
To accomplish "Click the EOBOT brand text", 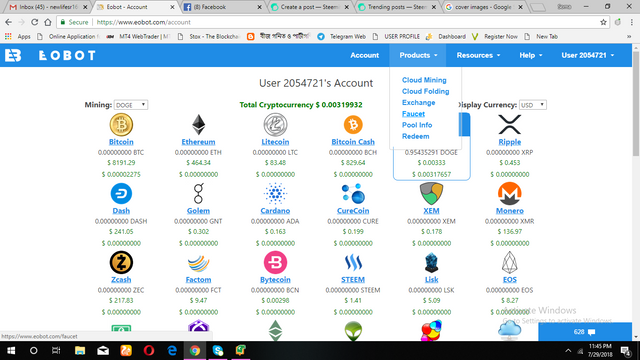I will click(x=67, y=55).
